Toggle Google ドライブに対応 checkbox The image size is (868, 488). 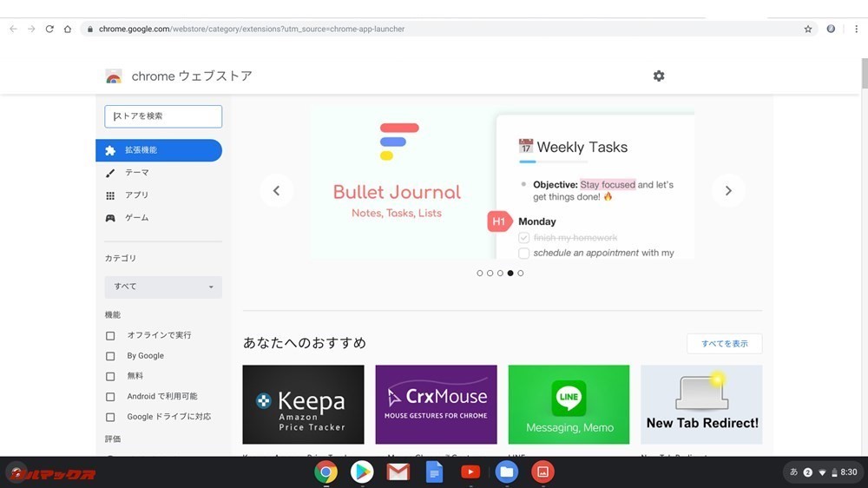pos(111,417)
